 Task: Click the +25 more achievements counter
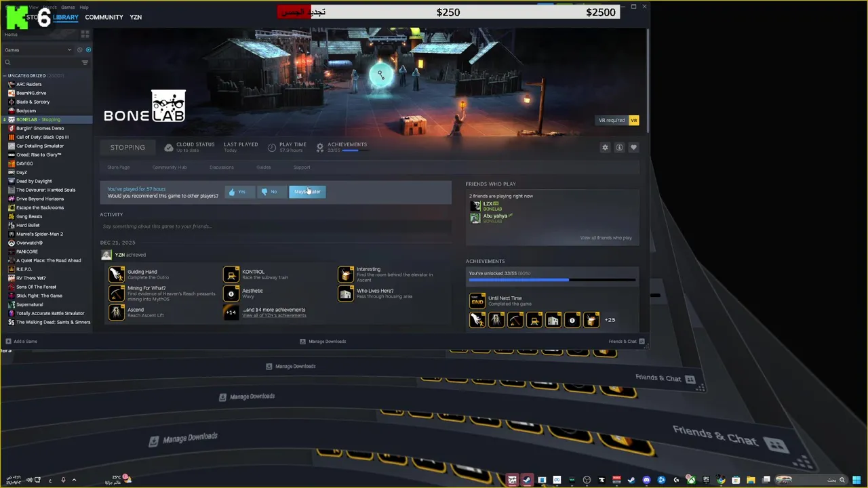tap(610, 320)
